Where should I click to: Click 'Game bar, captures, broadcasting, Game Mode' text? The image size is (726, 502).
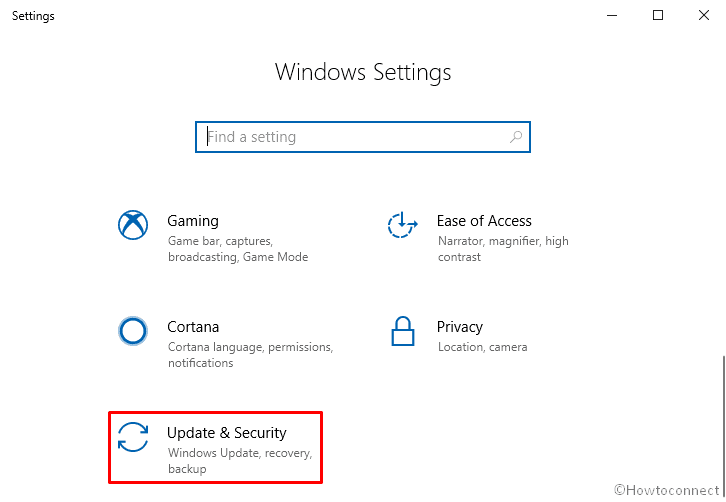[x=238, y=249]
